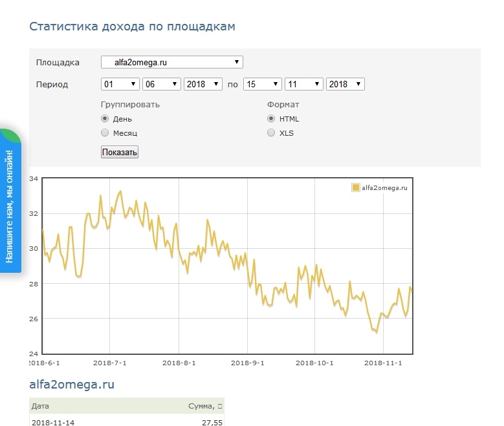The width and height of the screenshot is (504, 426).
Task: Click the 2018-8-1 x-axis label
Action: tap(179, 363)
